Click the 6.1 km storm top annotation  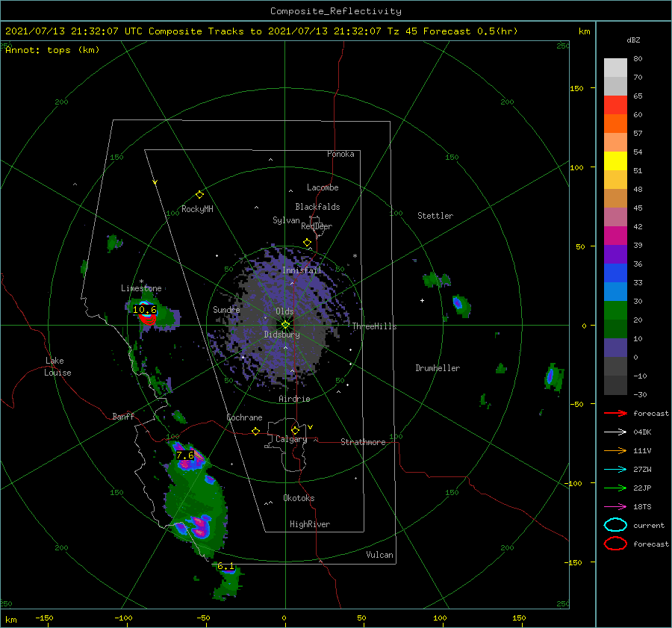(225, 566)
